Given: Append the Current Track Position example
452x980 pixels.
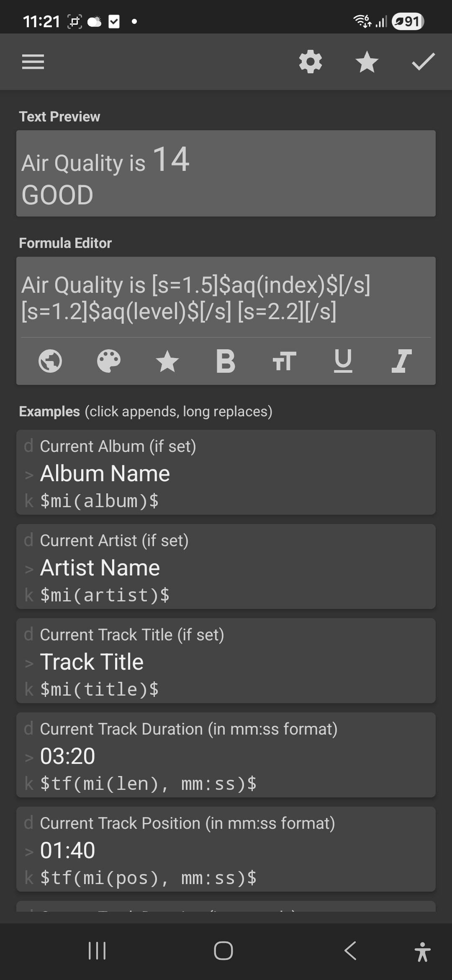Looking at the screenshot, I should 226,849.
